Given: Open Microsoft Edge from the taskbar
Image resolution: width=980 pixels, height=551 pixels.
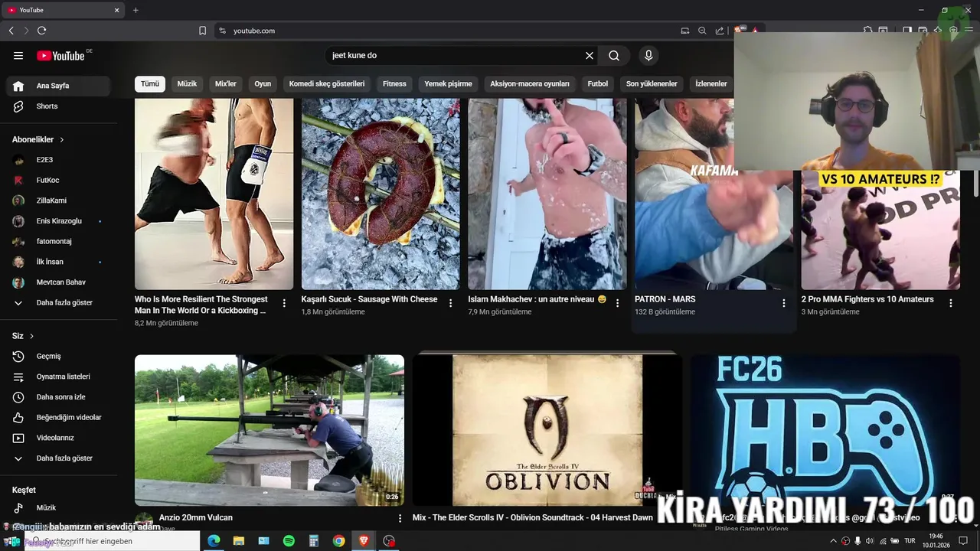Looking at the screenshot, I should pos(214,541).
